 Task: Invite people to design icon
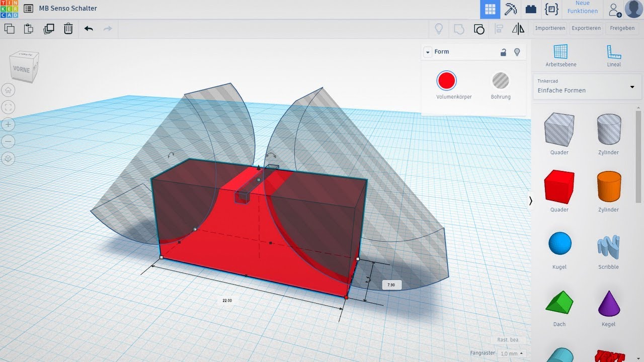click(614, 9)
